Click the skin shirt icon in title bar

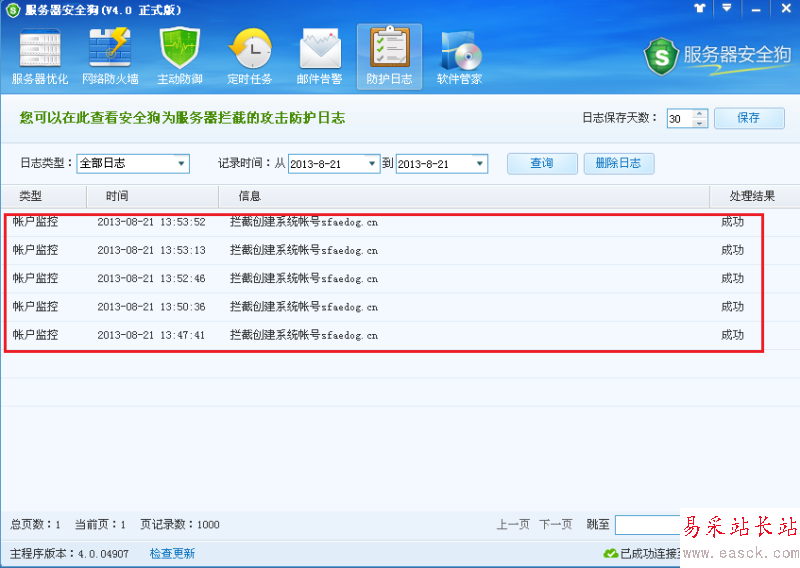tap(699, 8)
